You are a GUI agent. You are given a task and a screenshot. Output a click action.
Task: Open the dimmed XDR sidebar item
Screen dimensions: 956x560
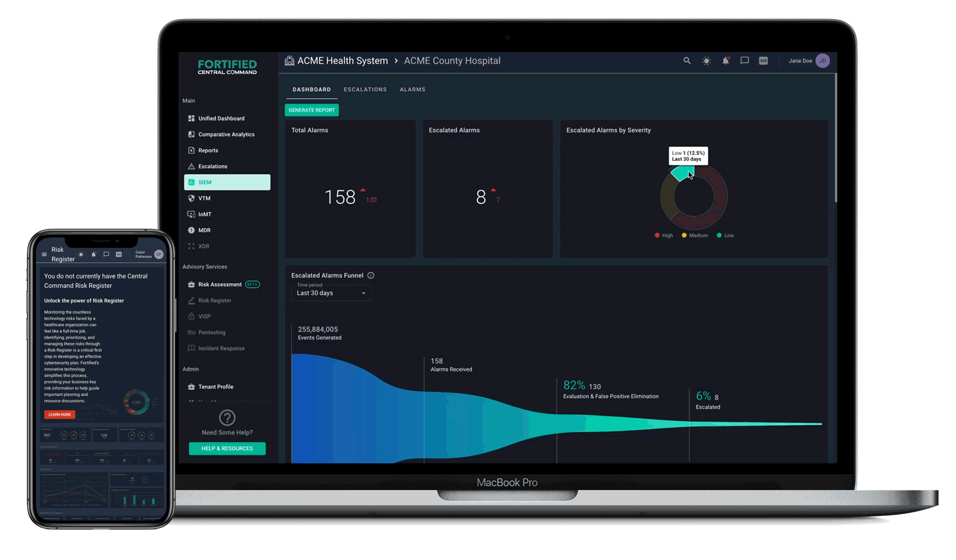pyautogui.click(x=227, y=246)
